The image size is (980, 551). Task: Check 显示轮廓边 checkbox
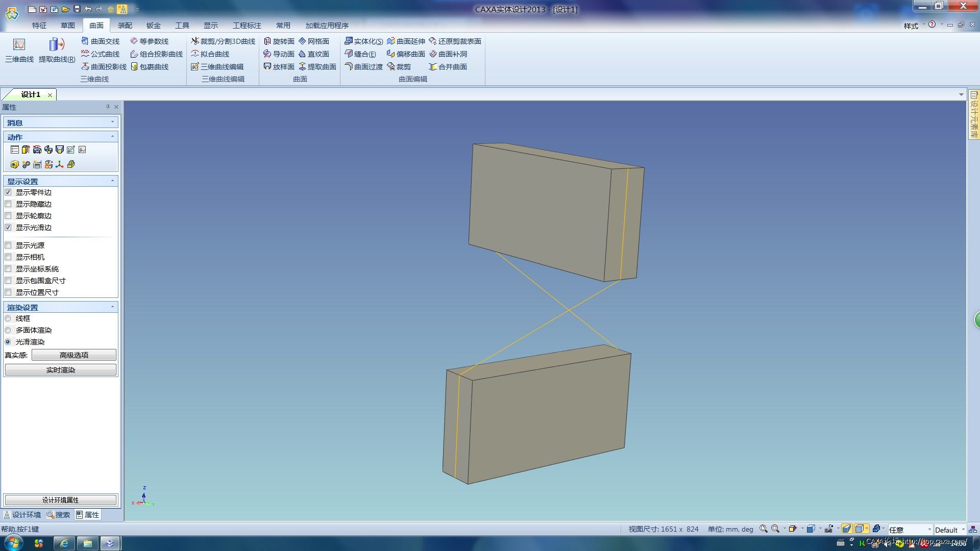tap(8, 216)
